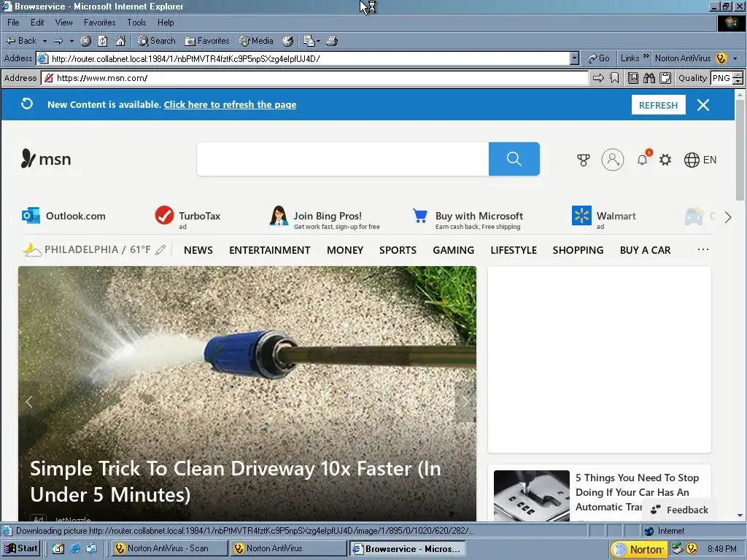Dismiss the New Content banner with X
Image resolution: width=747 pixels, height=560 pixels.
point(703,105)
